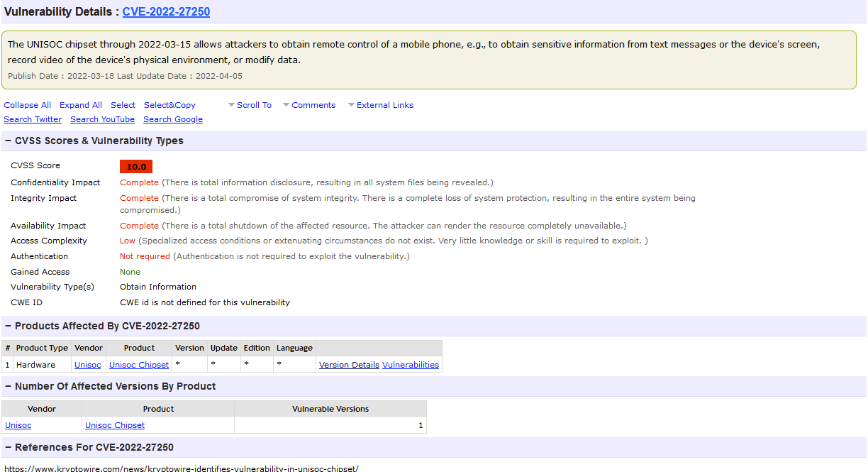
Task: Click Search Twitter link
Action: click(33, 119)
